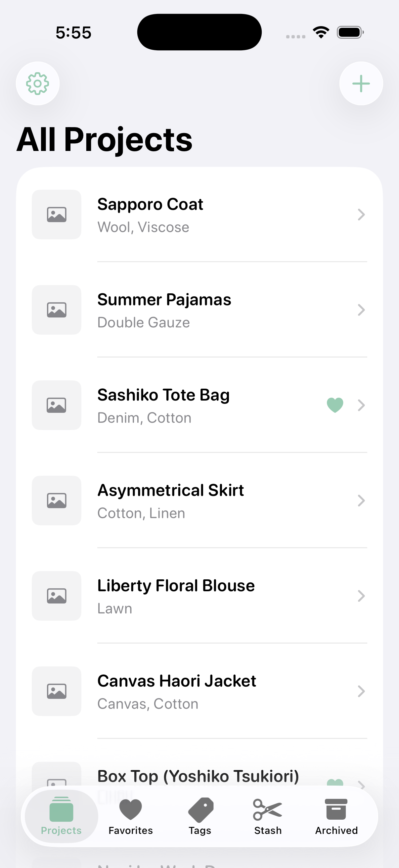Viewport: 399px width, 868px height.
Task: Open the Archived box tab
Action: [x=336, y=815]
